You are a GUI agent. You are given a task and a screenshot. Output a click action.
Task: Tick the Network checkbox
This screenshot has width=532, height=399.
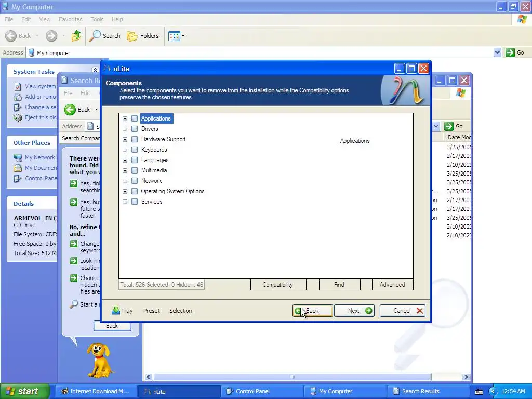(135, 181)
